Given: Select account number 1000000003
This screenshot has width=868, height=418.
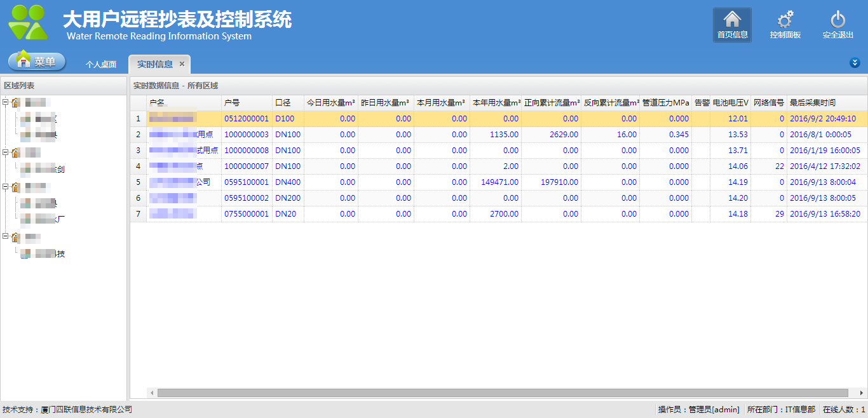Looking at the screenshot, I should pos(247,135).
